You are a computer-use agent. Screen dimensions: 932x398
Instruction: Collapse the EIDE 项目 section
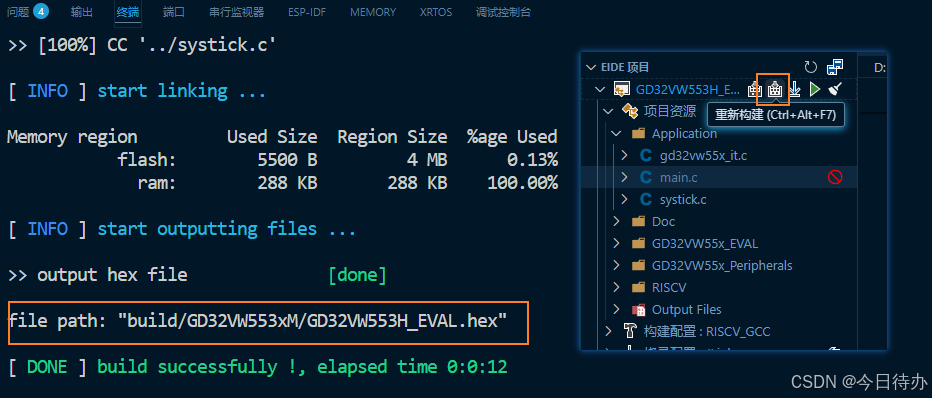pos(590,68)
